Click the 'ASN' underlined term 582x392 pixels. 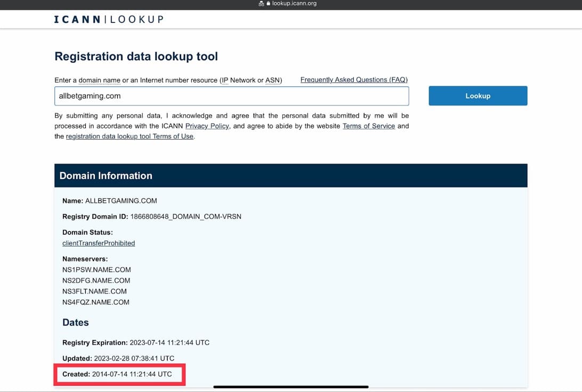273,80
